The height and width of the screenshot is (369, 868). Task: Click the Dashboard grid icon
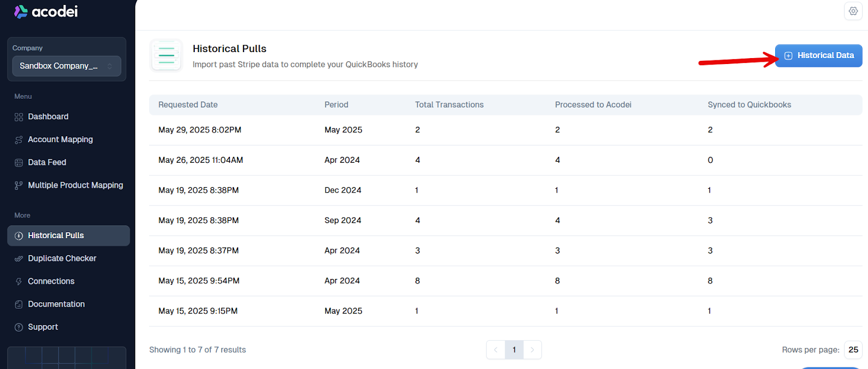pyautogui.click(x=19, y=117)
